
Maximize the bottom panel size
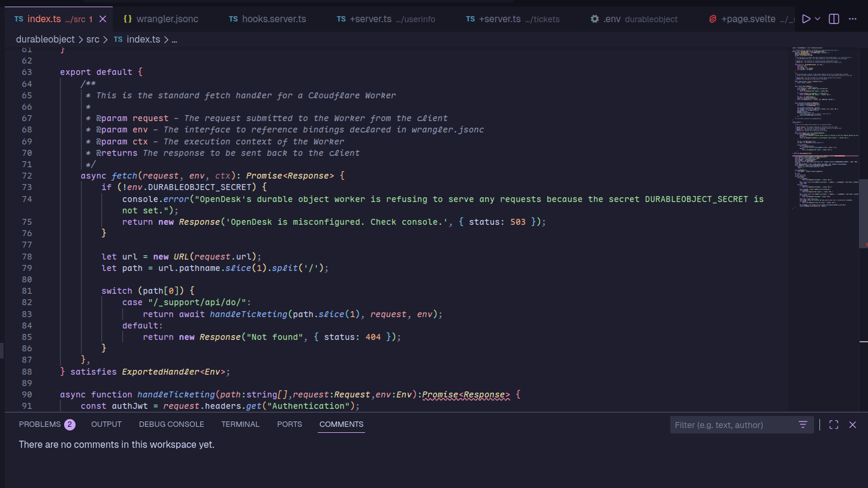(833, 424)
